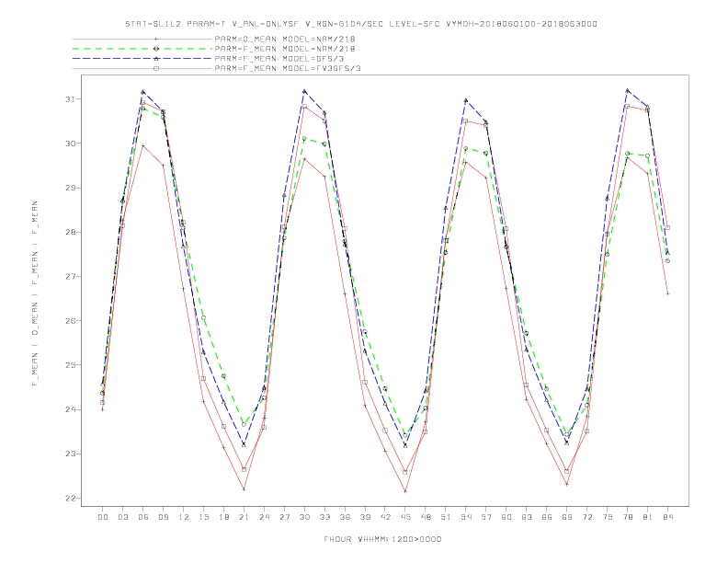This screenshot has width=728, height=563.
Task: Click x-axis tick label 42
Action: tap(385, 517)
